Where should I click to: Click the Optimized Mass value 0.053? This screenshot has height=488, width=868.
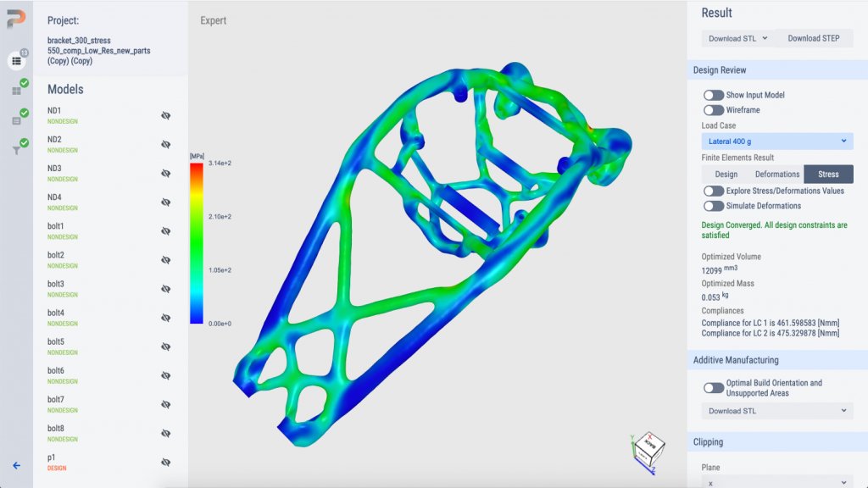710,297
